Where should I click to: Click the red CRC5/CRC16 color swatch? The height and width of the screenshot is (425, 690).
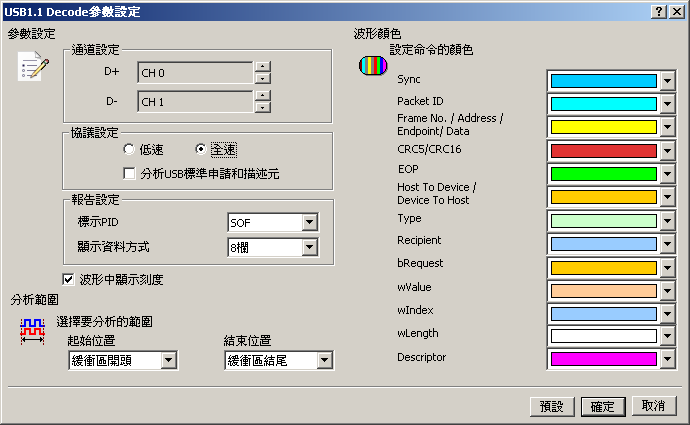(x=604, y=151)
